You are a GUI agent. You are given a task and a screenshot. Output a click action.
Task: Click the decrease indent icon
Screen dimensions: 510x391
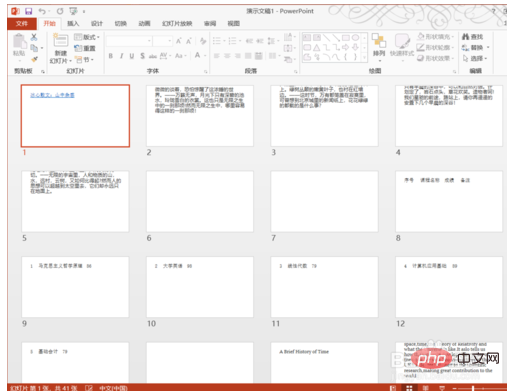[249, 41]
